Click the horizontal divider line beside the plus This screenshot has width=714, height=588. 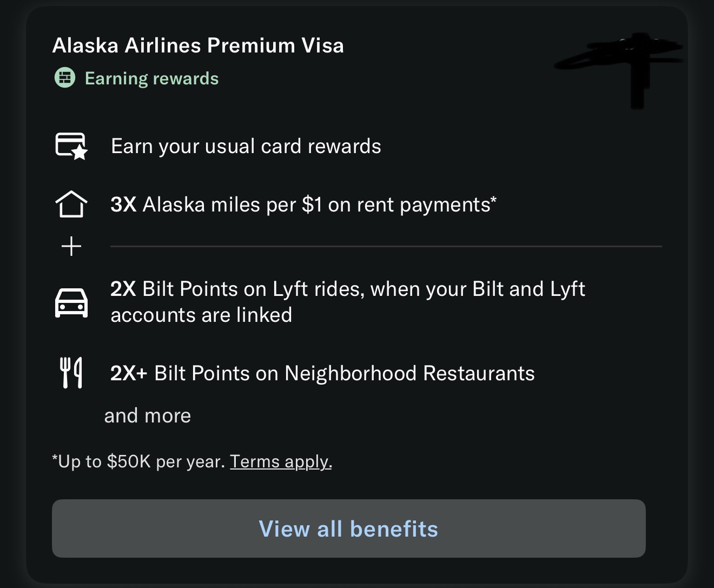[x=386, y=247]
